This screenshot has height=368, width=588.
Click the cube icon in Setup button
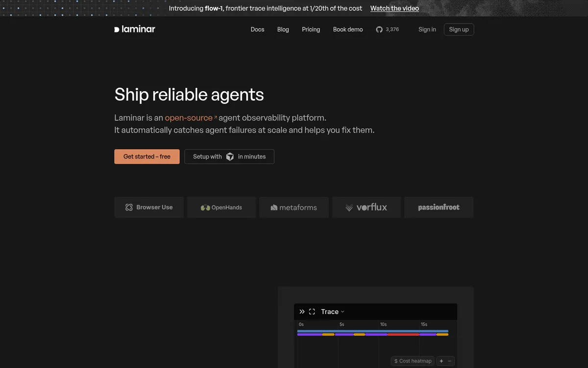pyautogui.click(x=230, y=157)
